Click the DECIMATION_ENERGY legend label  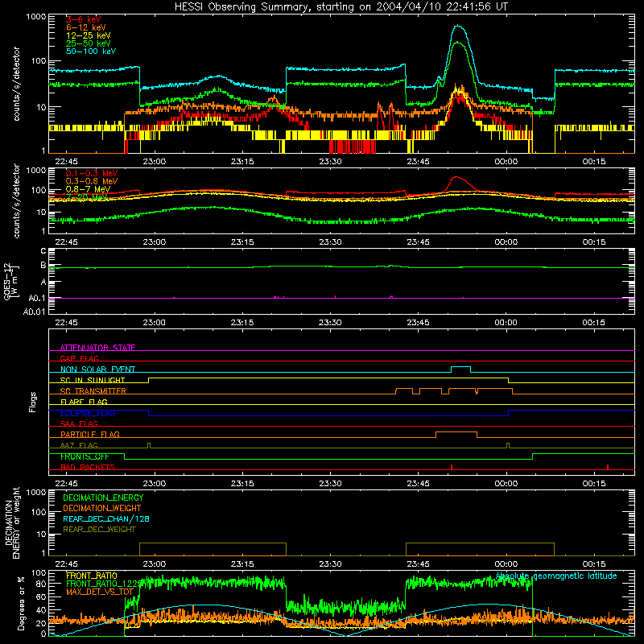click(x=103, y=497)
